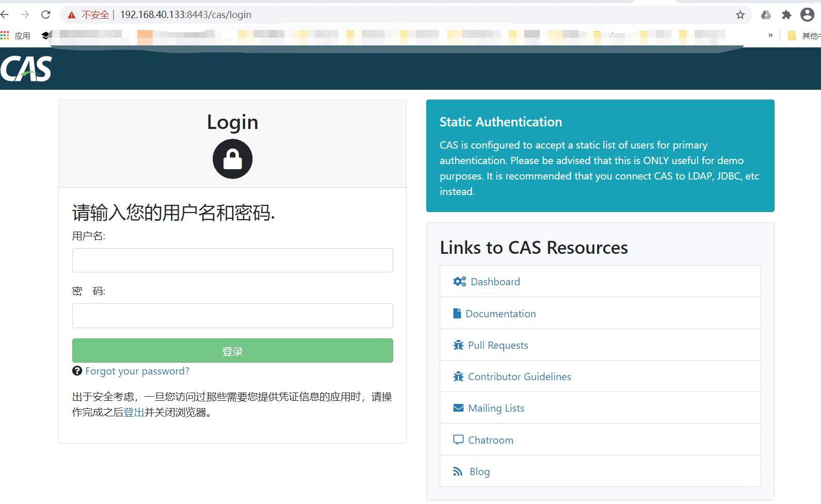Focus the 用户名 username input field

pos(233,260)
